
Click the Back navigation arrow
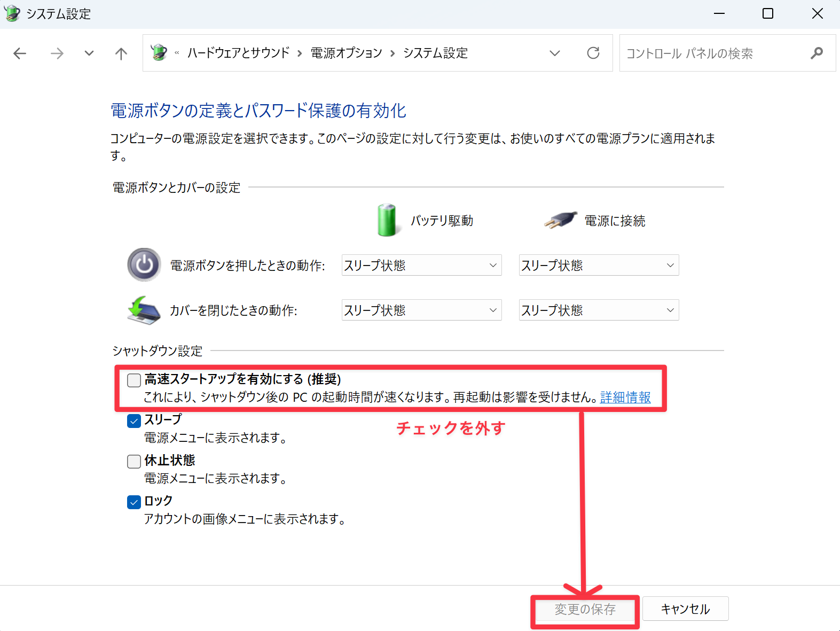click(20, 53)
